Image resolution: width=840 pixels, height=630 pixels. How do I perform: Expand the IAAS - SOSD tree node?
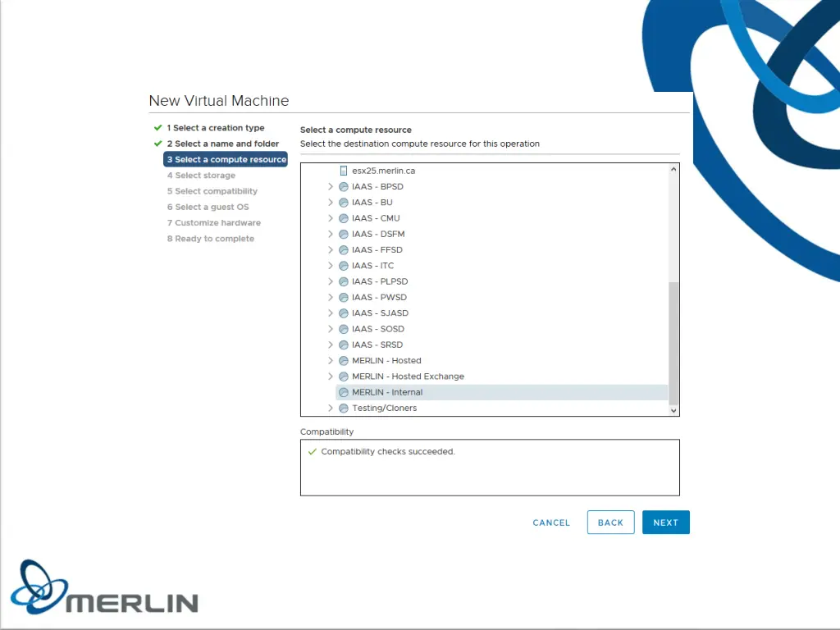pyautogui.click(x=331, y=329)
